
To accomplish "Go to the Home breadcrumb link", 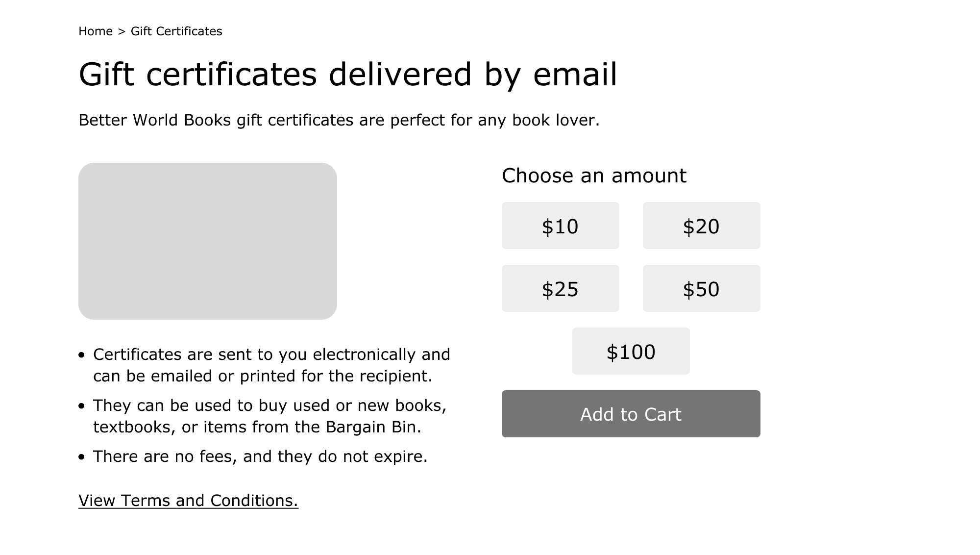I will point(96,31).
